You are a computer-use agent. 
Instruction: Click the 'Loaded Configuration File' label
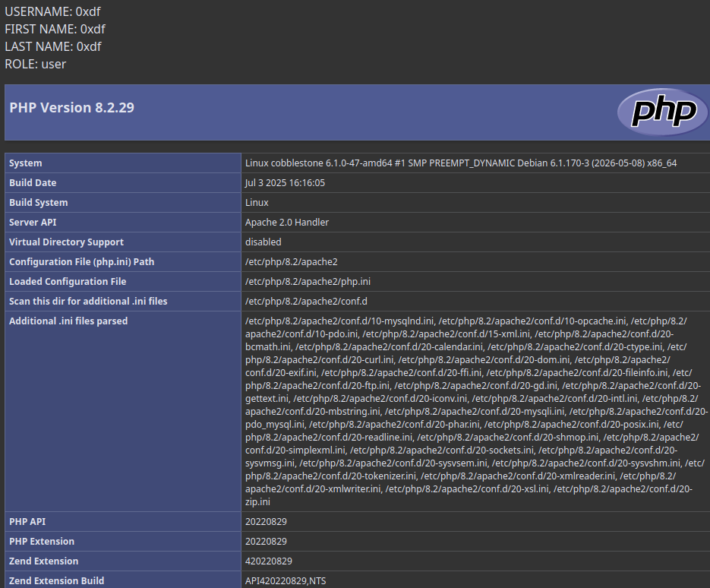tap(68, 281)
